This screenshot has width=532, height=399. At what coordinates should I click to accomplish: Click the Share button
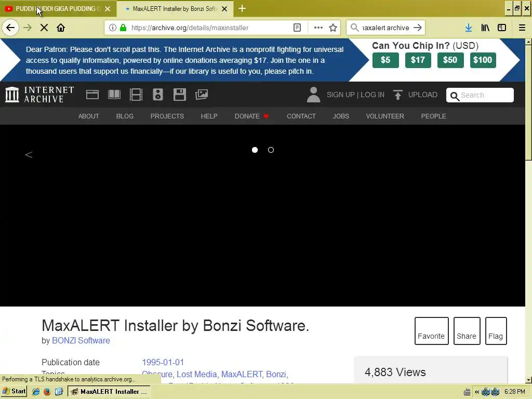(x=467, y=331)
